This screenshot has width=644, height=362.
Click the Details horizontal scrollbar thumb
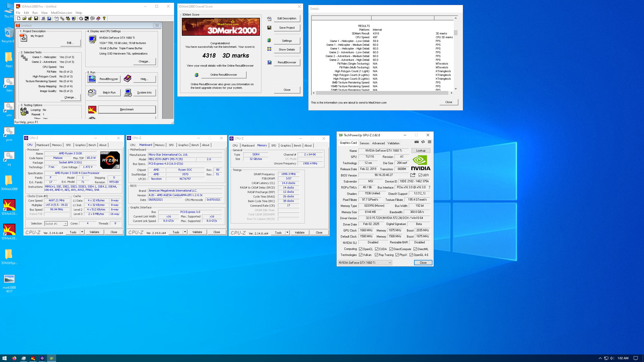point(382,93)
